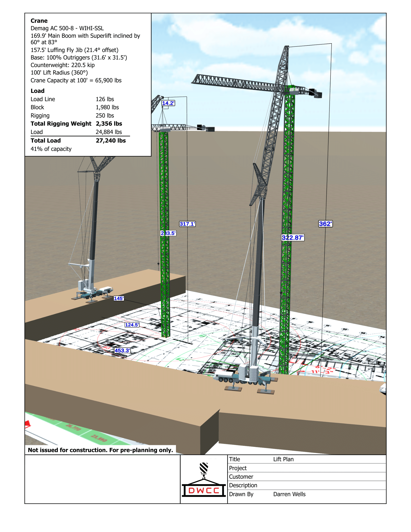The width and height of the screenshot is (411, 532).
Task: Click the Title field reading Lift Plan
Action: [x=283, y=459]
